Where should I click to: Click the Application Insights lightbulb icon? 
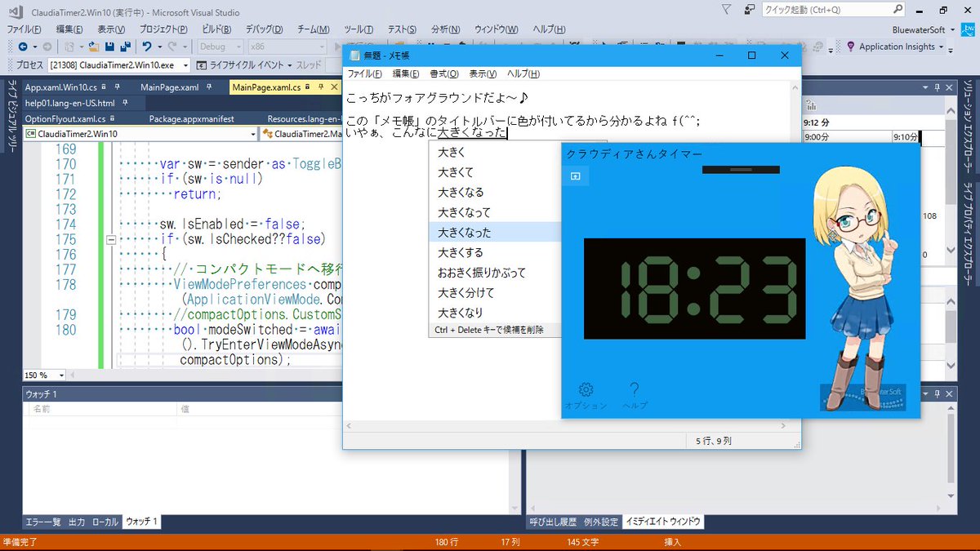pos(852,47)
